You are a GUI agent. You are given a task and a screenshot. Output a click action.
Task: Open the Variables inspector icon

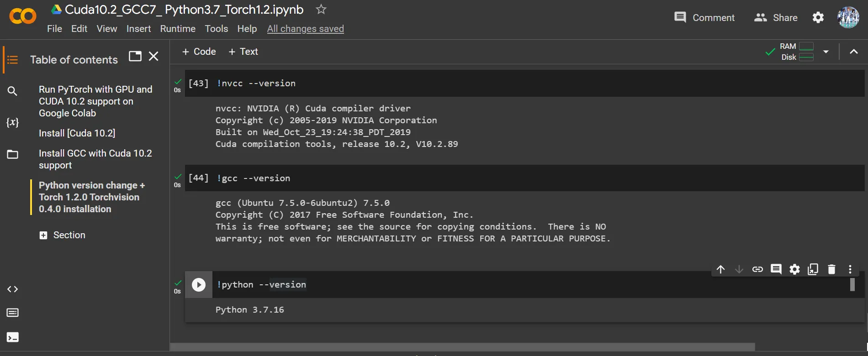point(12,122)
